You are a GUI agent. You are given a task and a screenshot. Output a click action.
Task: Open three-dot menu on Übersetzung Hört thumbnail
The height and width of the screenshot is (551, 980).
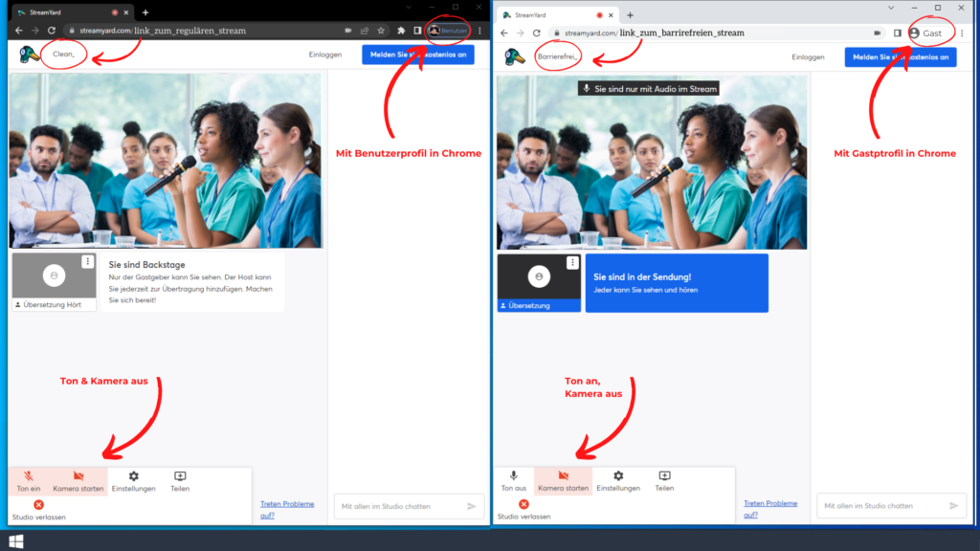coord(87,261)
